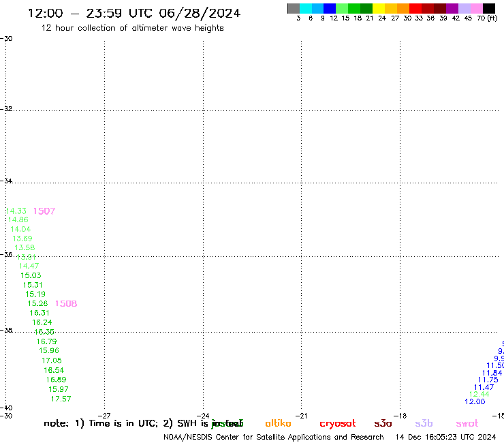The width and height of the screenshot is (504, 443).
Task: Click wave height value 15.96
Action: (x=49, y=351)
